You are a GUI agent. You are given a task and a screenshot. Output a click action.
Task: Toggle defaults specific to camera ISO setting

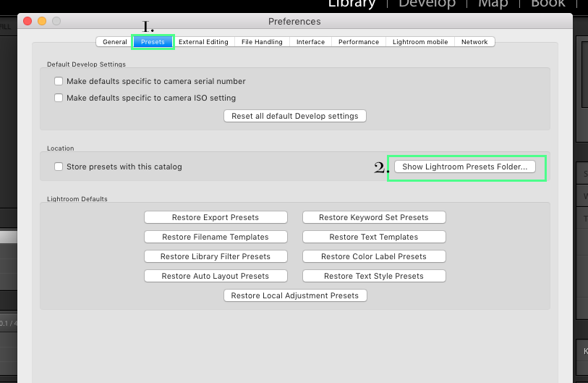coord(59,98)
